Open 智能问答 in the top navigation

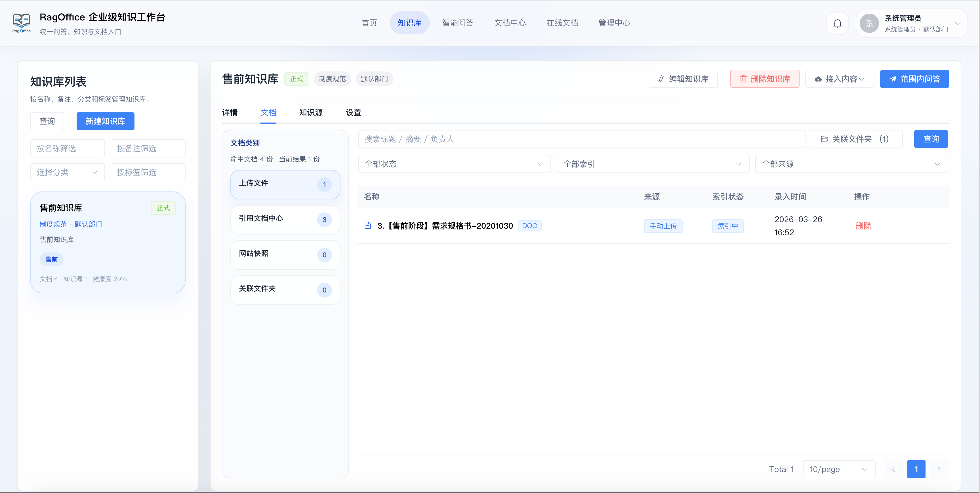pos(457,23)
